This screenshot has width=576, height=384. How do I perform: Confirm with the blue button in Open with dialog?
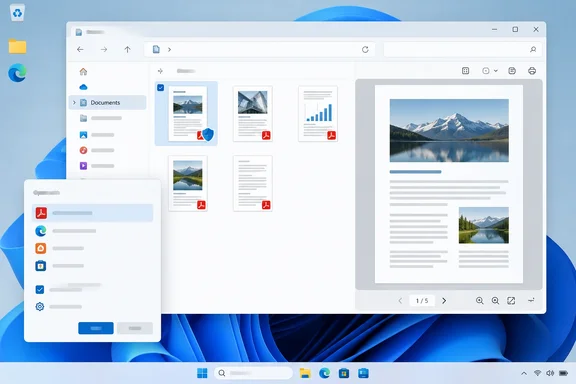(96, 328)
